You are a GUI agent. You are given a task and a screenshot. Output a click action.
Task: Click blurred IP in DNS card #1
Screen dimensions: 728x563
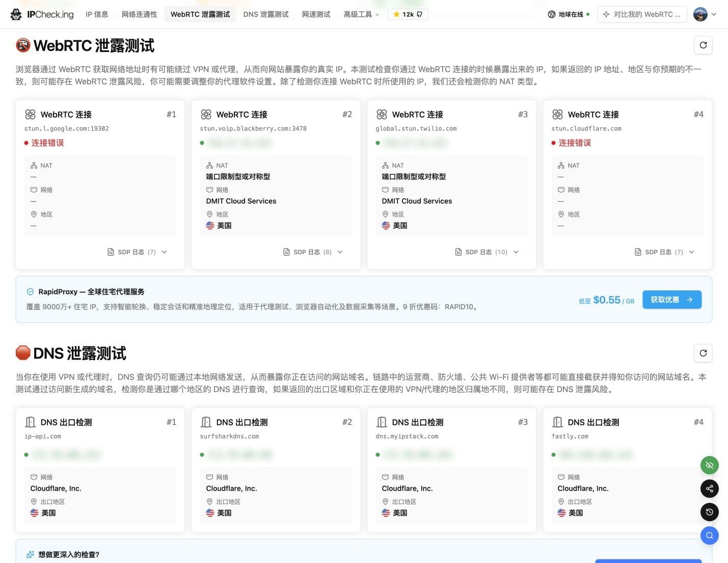(x=66, y=454)
